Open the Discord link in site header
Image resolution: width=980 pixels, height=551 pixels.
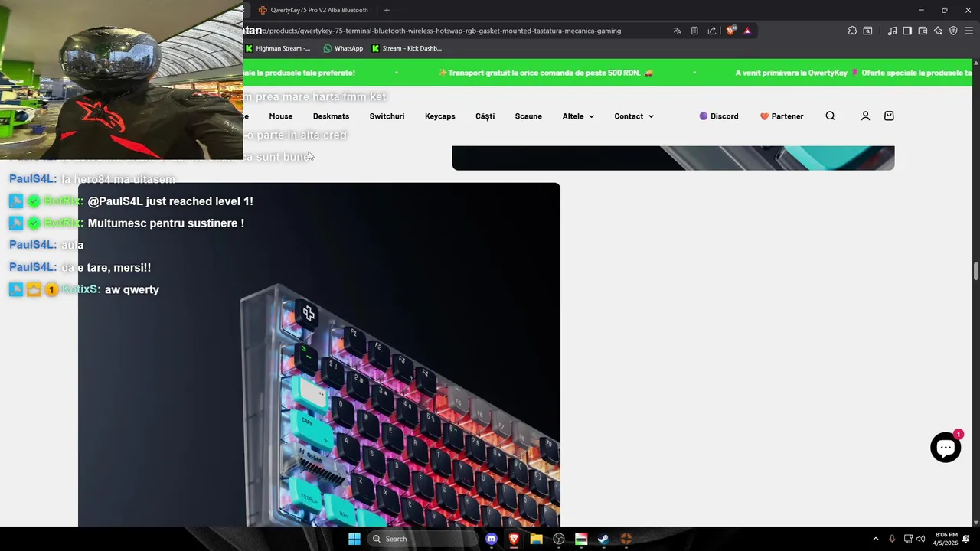[719, 116]
